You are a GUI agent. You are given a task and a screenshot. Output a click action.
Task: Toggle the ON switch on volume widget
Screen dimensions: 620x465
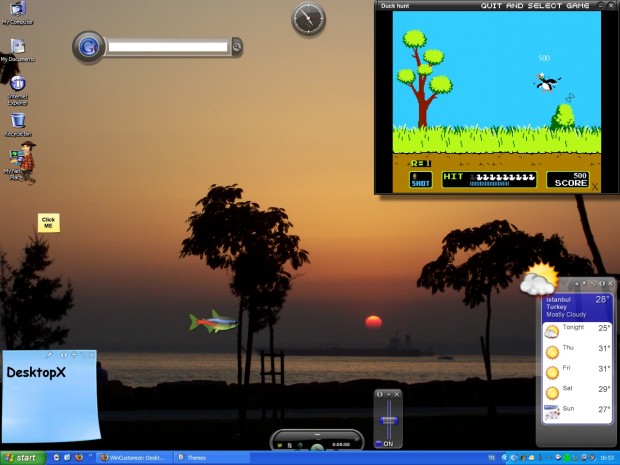[386, 443]
